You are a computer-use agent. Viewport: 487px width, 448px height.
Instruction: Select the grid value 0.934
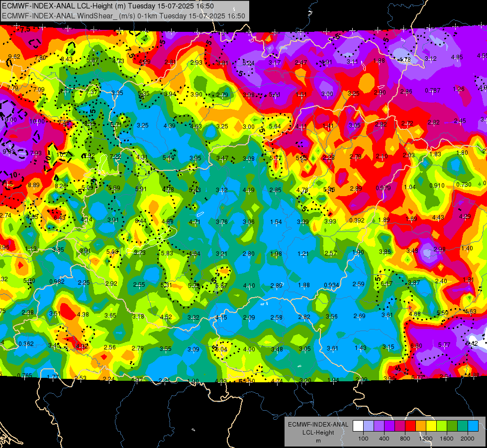point(331,285)
